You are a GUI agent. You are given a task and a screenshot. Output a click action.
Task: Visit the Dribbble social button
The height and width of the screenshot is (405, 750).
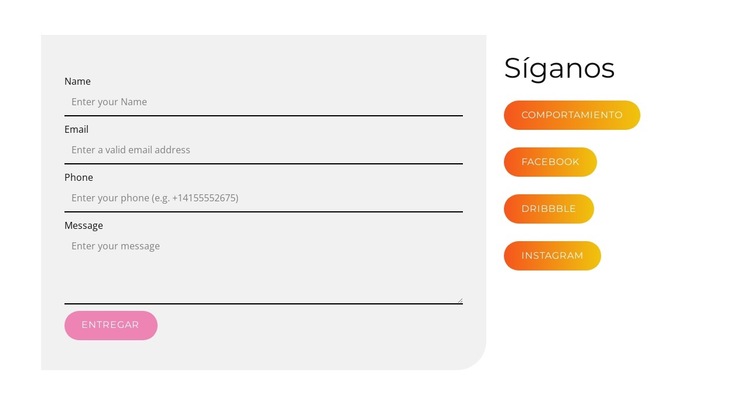(549, 209)
